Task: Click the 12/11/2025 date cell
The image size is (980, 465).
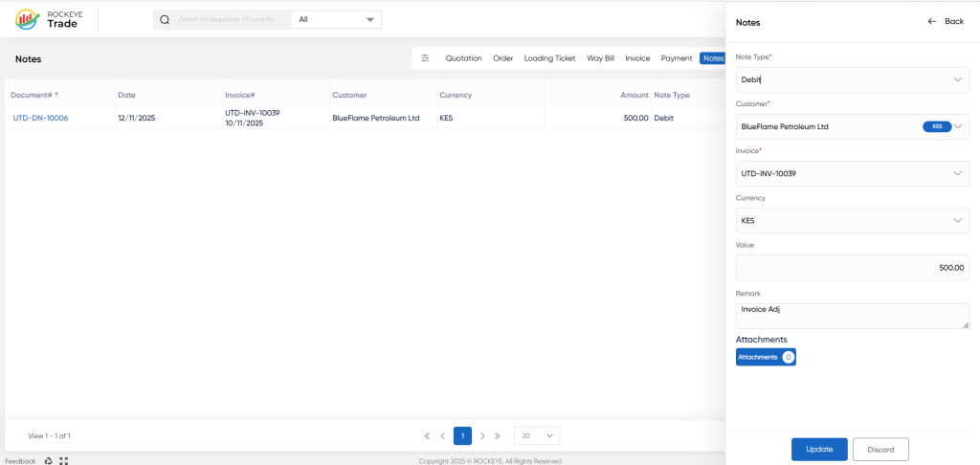Action: pos(136,118)
